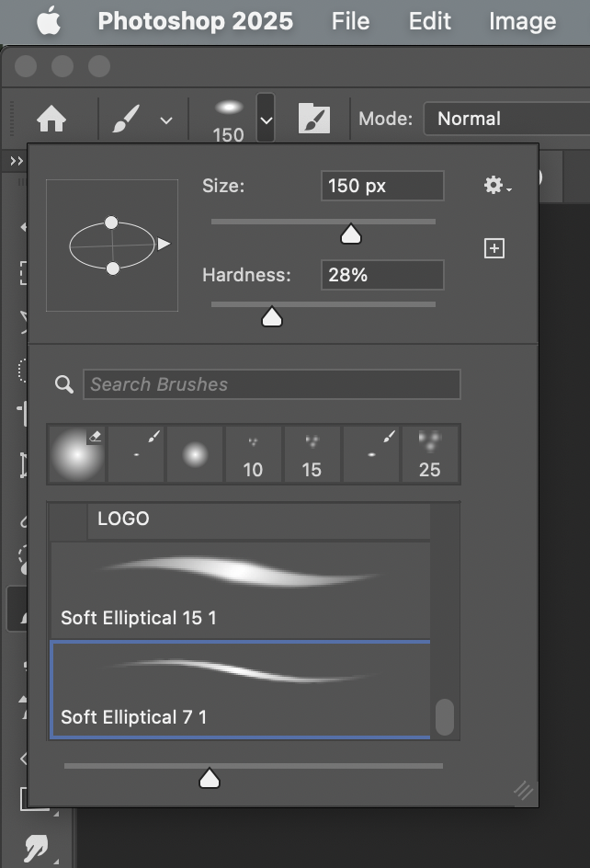
Task: Select the Brush tool preset icon
Action: tap(125, 119)
